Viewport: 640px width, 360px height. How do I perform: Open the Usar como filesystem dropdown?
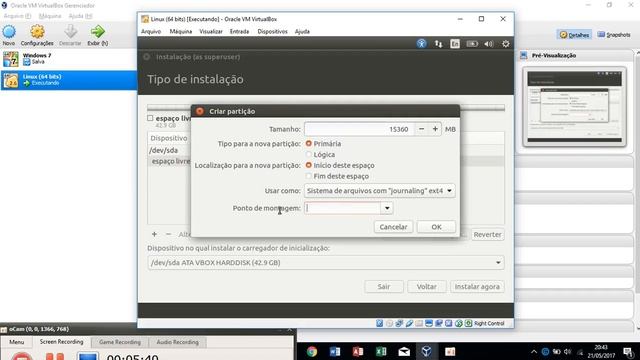[x=380, y=191]
